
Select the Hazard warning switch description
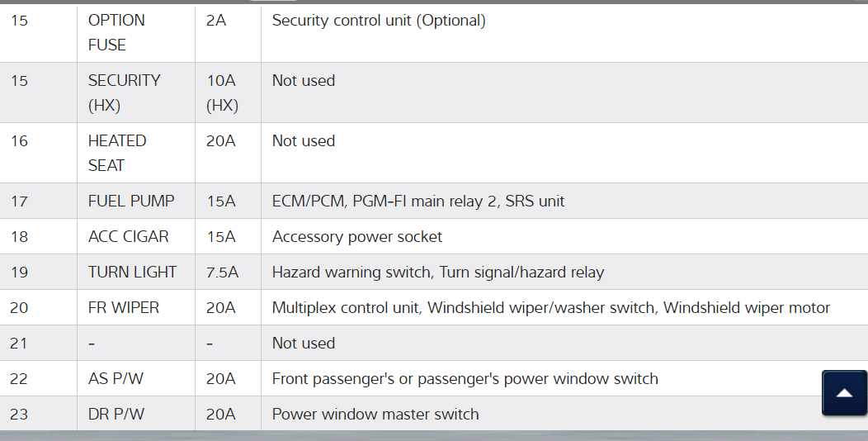(438, 272)
